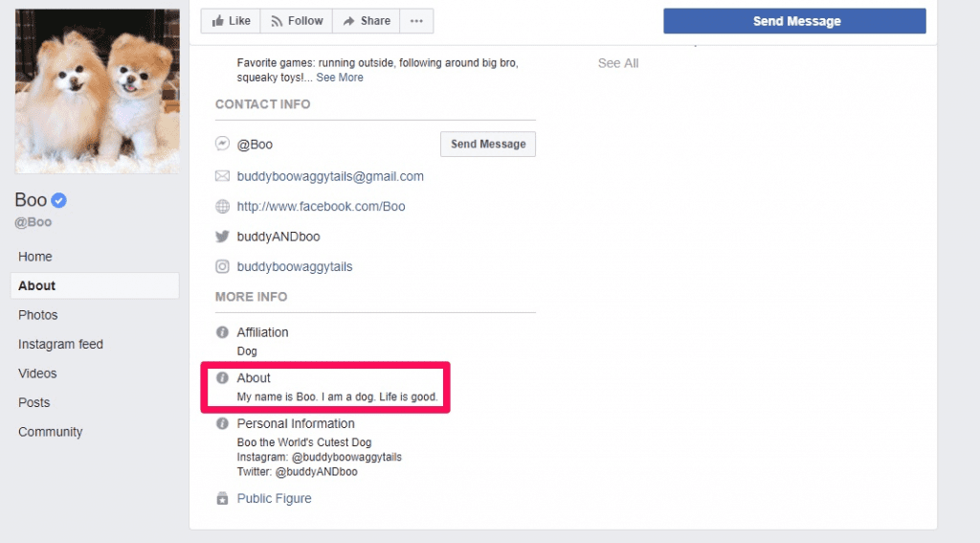The height and width of the screenshot is (543, 980).
Task: Open the three-dot more options menu
Action: coord(416,21)
